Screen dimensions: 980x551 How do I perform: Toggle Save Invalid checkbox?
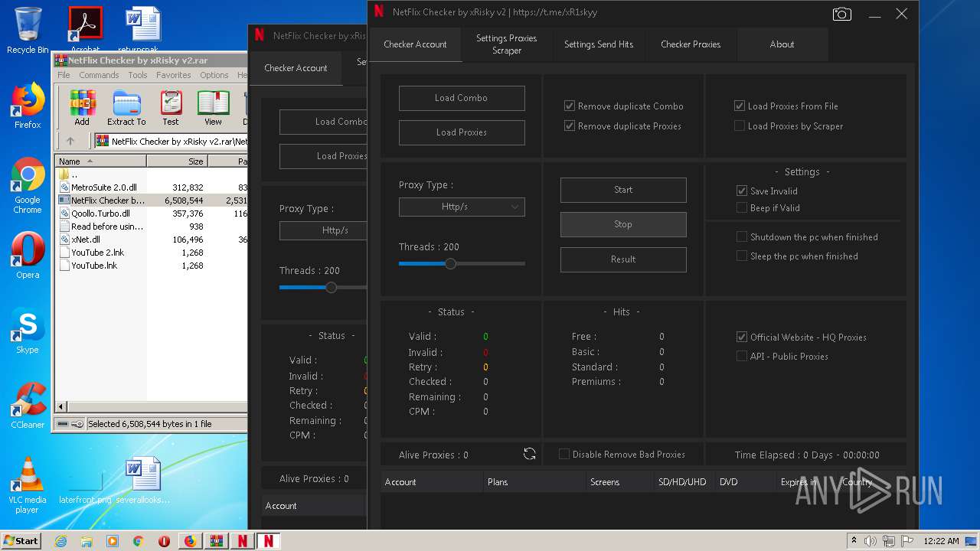[x=742, y=191]
